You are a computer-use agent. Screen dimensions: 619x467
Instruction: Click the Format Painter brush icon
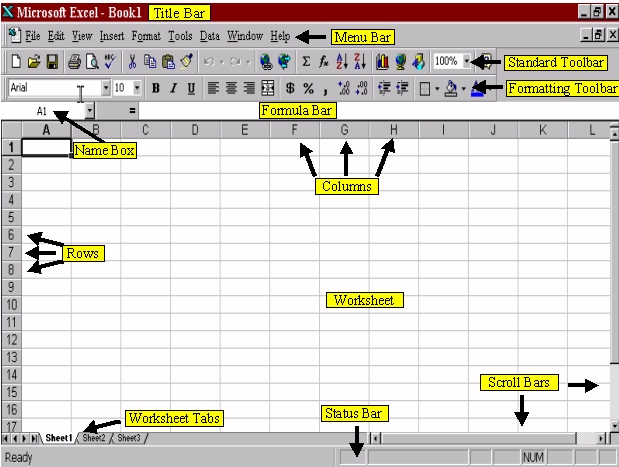186,62
